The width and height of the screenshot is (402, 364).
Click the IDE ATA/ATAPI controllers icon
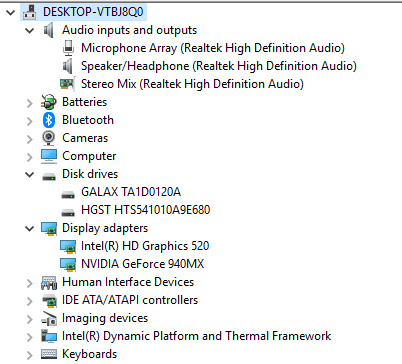coord(49,301)
